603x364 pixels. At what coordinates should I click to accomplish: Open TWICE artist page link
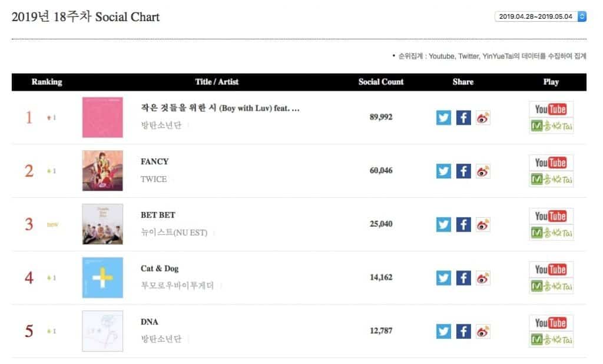[154, 179]
